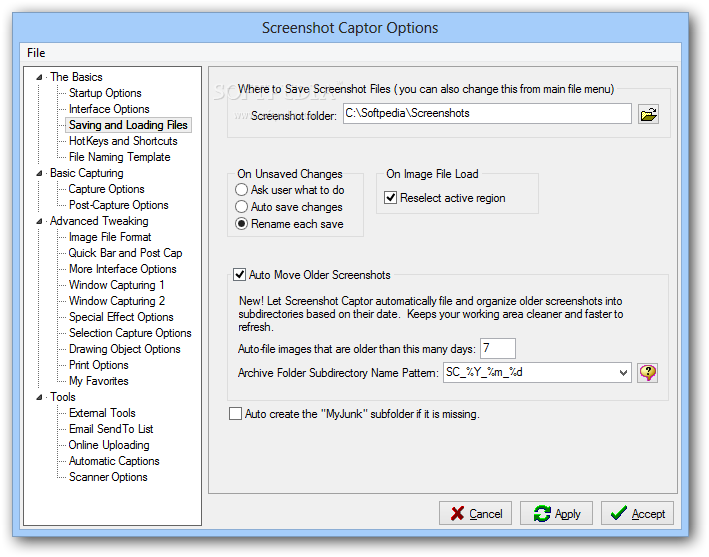Viewport: 709px width, 557px height.
Task: Open Startup Options page
Action: (105, 93)
